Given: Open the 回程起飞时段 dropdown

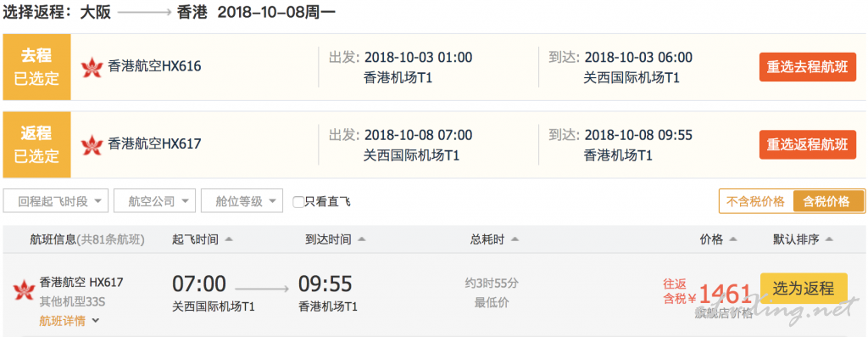Looking at the screenshot, I should tap(55, 200).
